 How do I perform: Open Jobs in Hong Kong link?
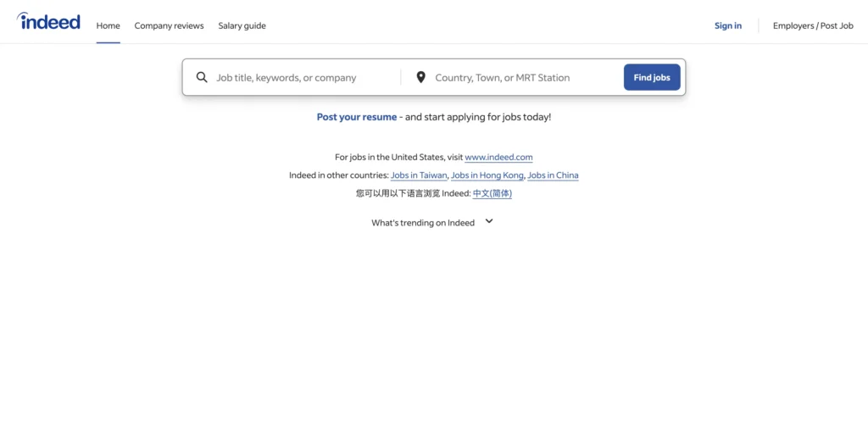pyautogui.click(x=487, y=175)
